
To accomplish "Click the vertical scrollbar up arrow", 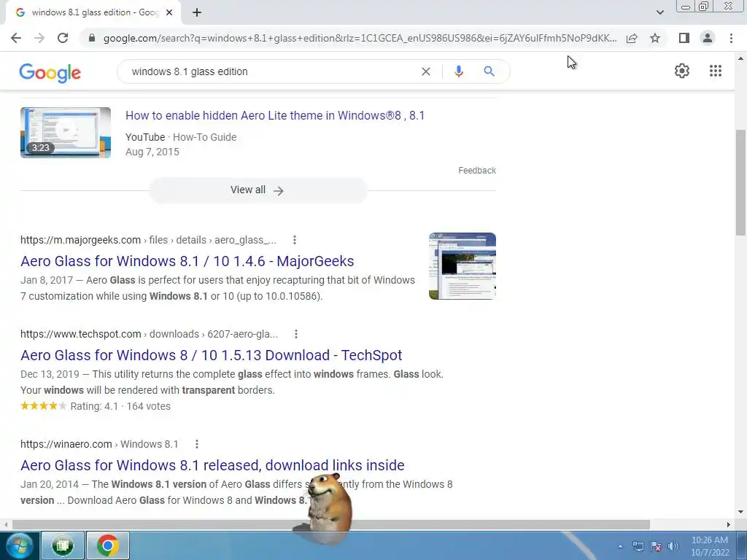I will coord(740,58).
